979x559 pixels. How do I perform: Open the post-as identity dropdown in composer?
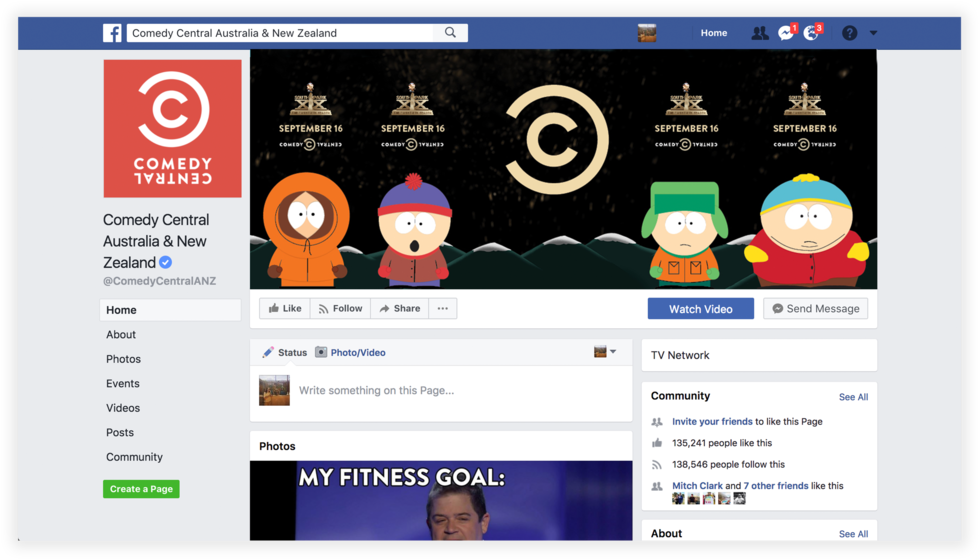pyautogui.click(x=605, y=352)
